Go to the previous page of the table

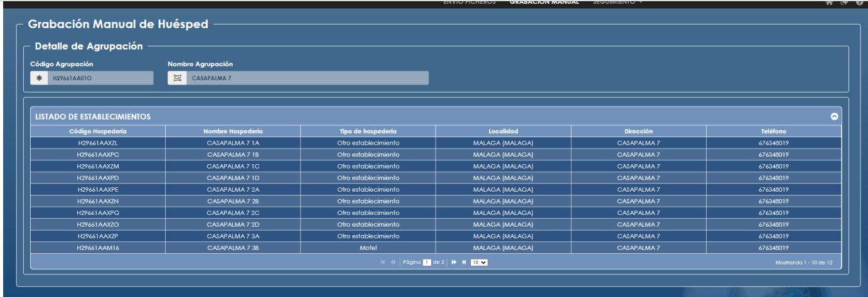393,262
